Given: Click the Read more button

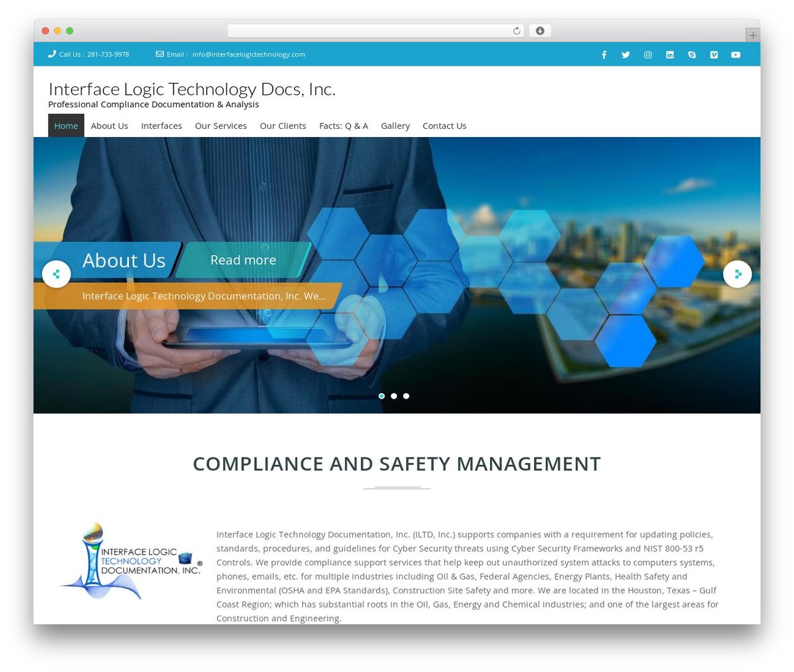Looking at the screenshot, I should (243, 260).
